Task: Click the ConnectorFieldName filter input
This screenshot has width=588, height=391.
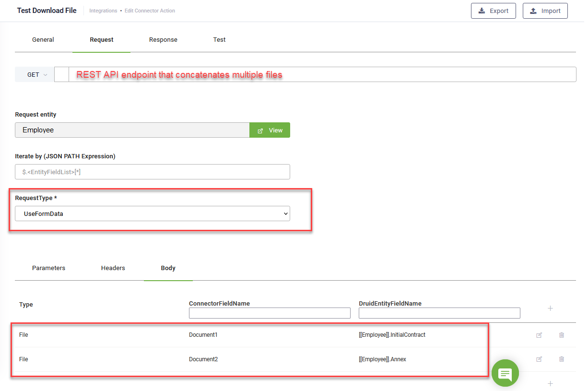Action: 270,313
